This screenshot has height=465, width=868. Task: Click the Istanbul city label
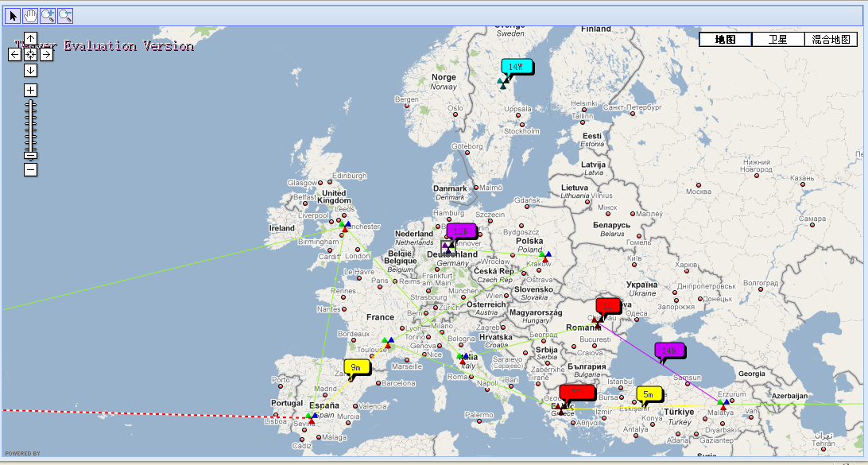click(x=621, y=382)
